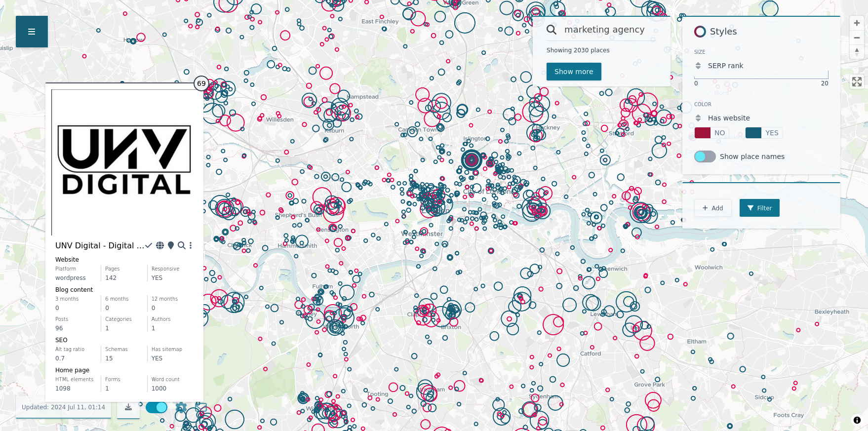Click the Filter button
Screen dimensions: 868x431
(x=759, y=208)
